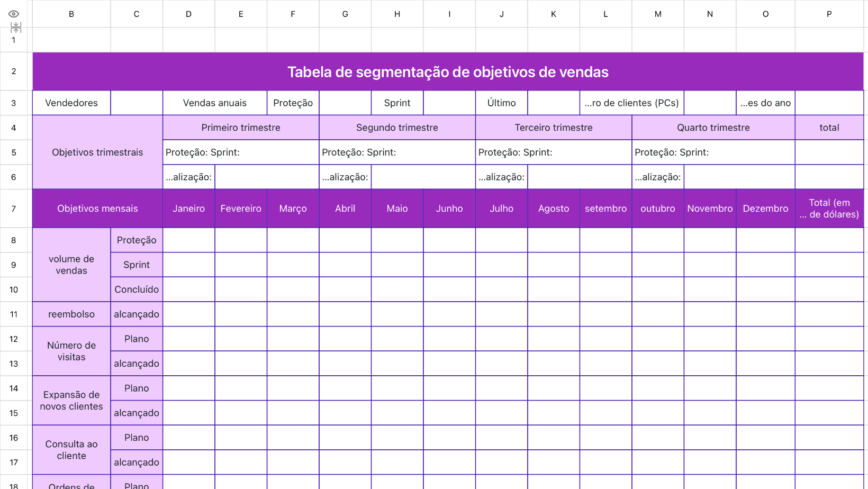Select column G header
Viewport: 868px width, 489px height.
point(345,14)
